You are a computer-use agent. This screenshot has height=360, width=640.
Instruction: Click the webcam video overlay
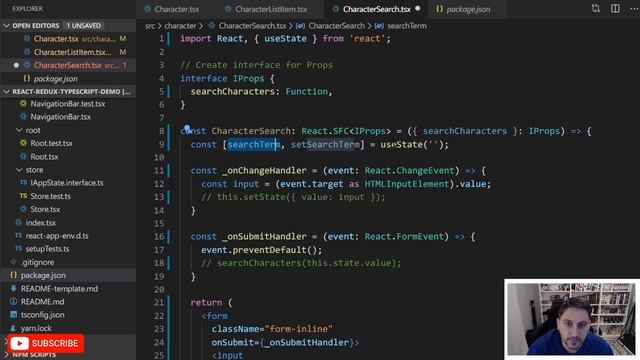pos(571,319)
